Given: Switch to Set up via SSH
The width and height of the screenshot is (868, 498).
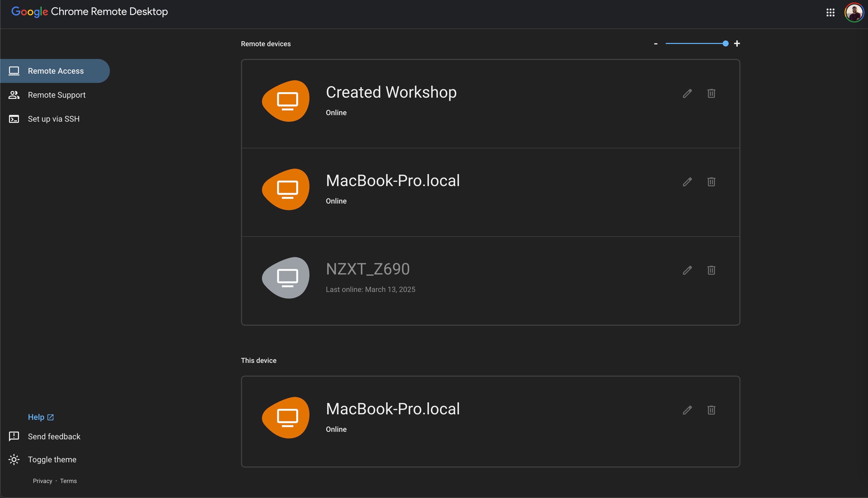Looking at the screenshot, I should pos(53,119).
